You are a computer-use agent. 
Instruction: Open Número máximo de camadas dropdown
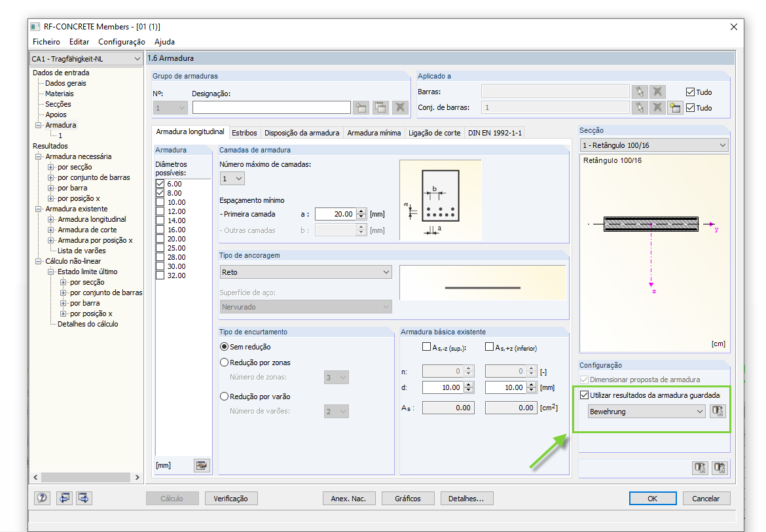[232, 179]
